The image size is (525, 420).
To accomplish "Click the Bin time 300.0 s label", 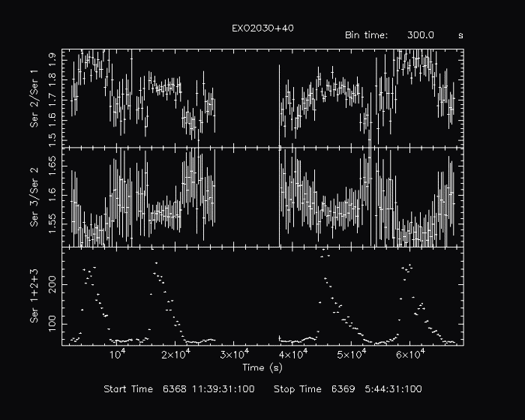I will 403,35.
